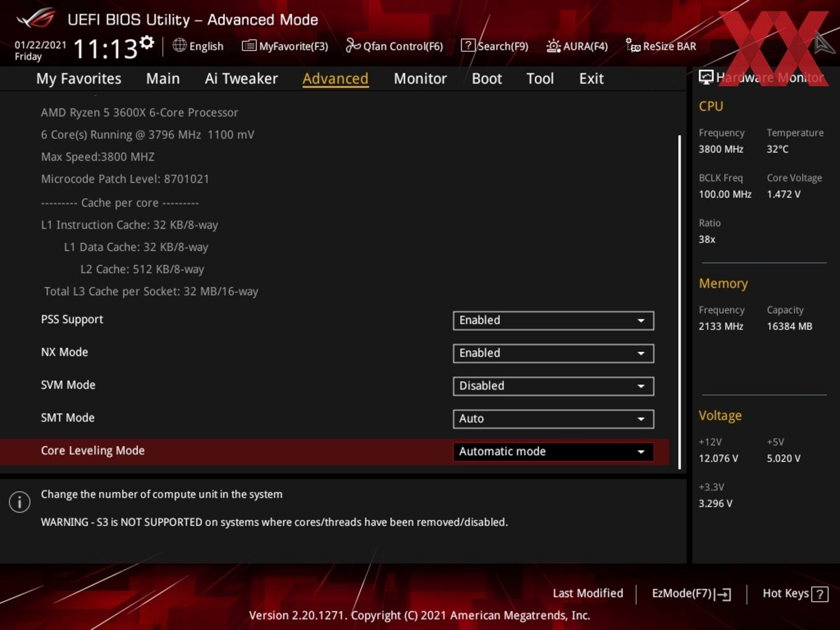Open AURA(F4) settings
This screenshot has width=840, height=630.
pos(586,46)
